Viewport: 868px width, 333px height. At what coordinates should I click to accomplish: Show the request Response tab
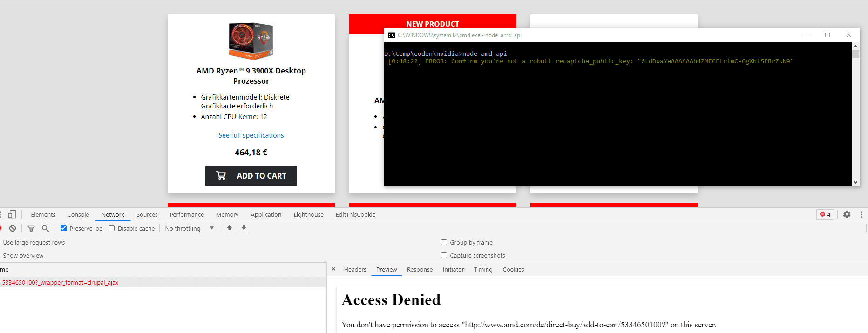[420, 269]
